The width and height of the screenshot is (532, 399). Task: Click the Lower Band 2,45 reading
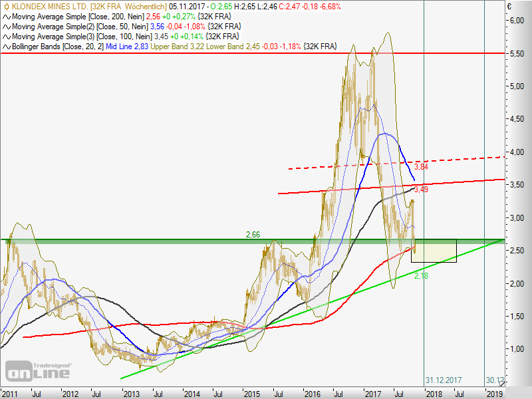click(233, 47)
